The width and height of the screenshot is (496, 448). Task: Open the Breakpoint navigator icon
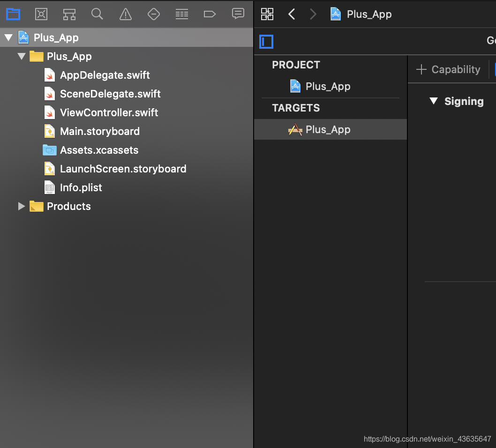click(x=210, y=14)
